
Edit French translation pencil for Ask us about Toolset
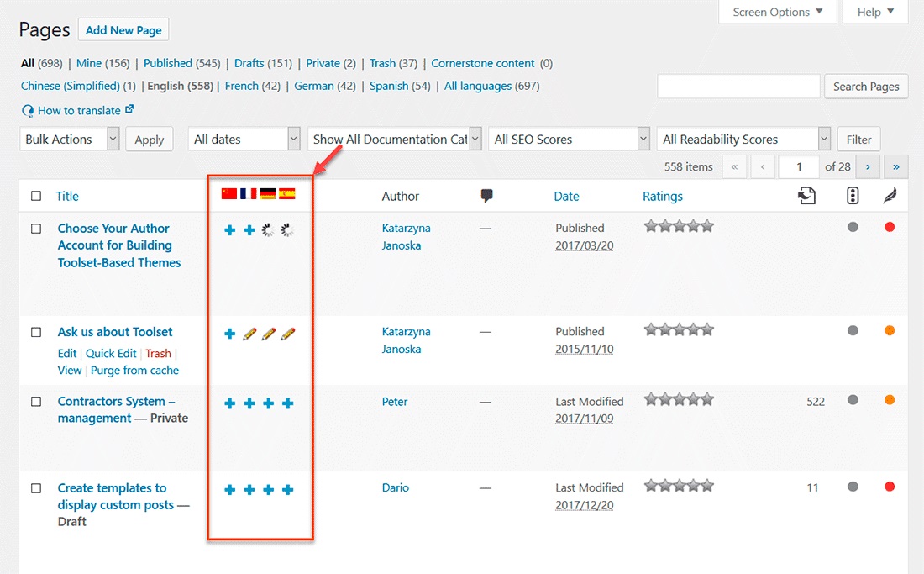coord(249,334)
